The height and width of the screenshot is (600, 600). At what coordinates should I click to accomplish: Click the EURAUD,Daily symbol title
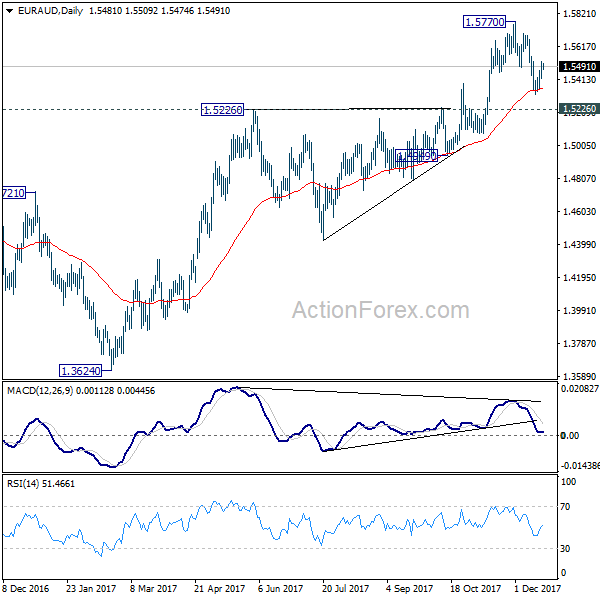pos(50,11)
